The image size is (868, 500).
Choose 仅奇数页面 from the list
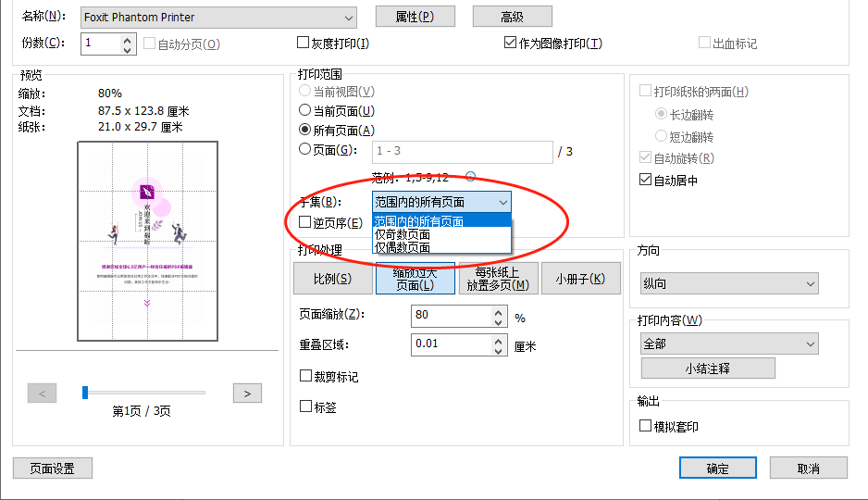[441, 235]
